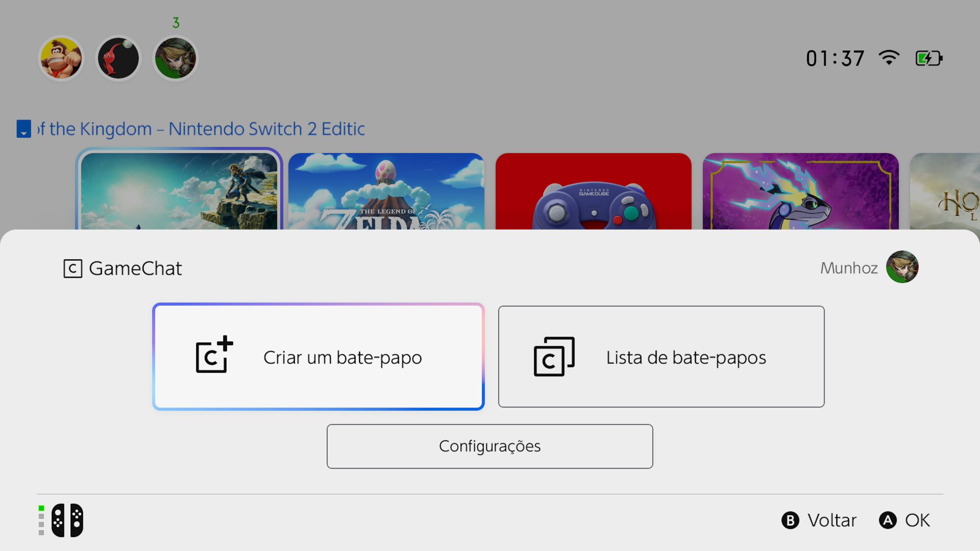Viewport: 980px width, 551px height.
Task: Click the Joy-Con controller status icon
Action: click(67, 520)
